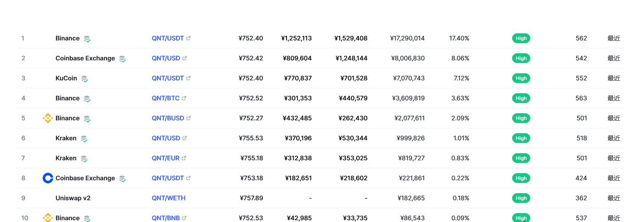The image size is (644, 222).
Task: Click external link icon next to QNT/BTC
Action: pos(184,98)
